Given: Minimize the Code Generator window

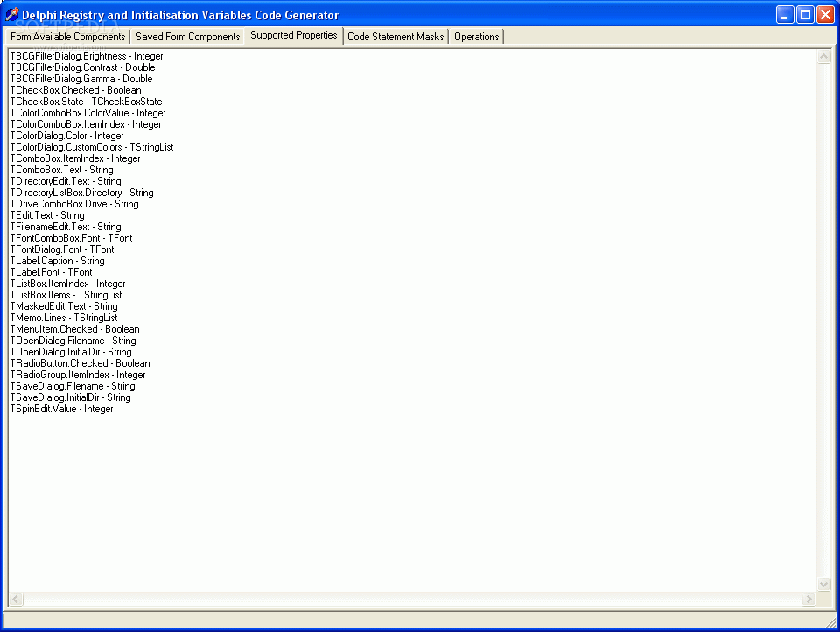Looking at the screenshot, I should (x=785, y=15).
